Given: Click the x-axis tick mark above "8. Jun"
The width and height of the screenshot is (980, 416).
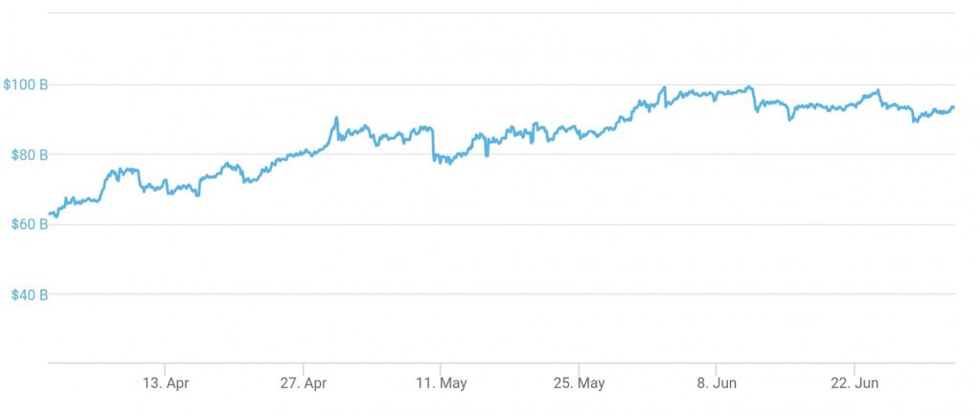Looking at the screenshot, I should coord(717,367).
